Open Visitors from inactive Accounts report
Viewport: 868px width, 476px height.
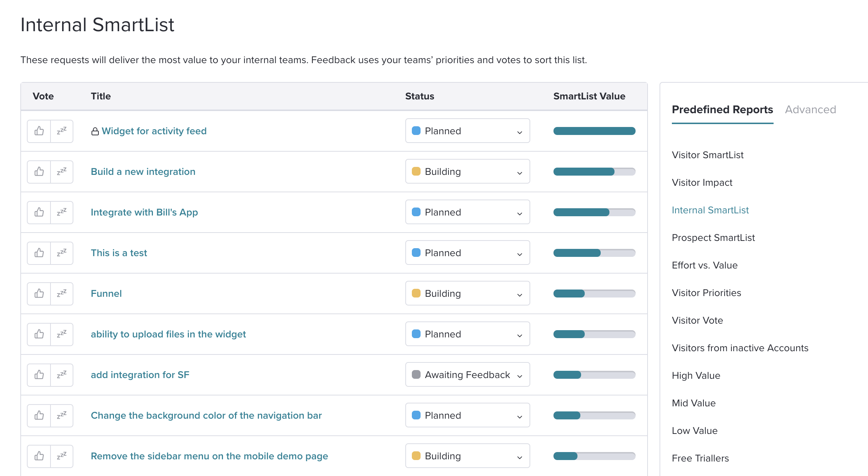(740, 348)
